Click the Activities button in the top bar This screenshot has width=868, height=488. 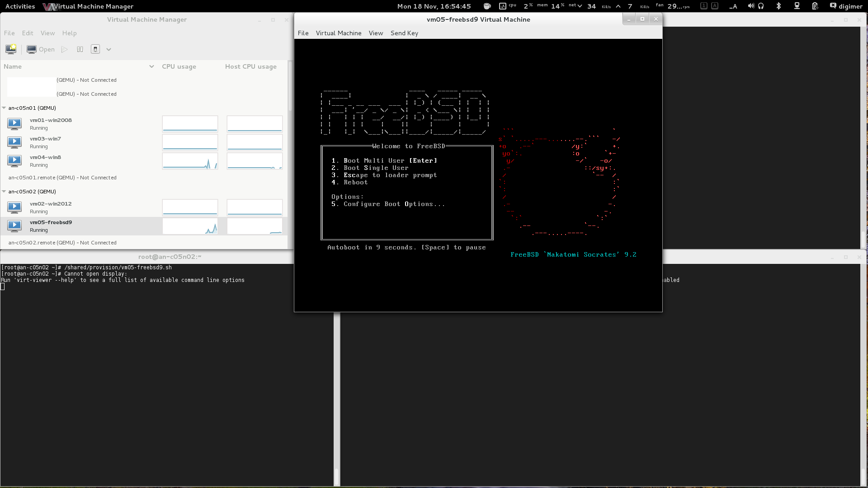[x=20, y=6]
